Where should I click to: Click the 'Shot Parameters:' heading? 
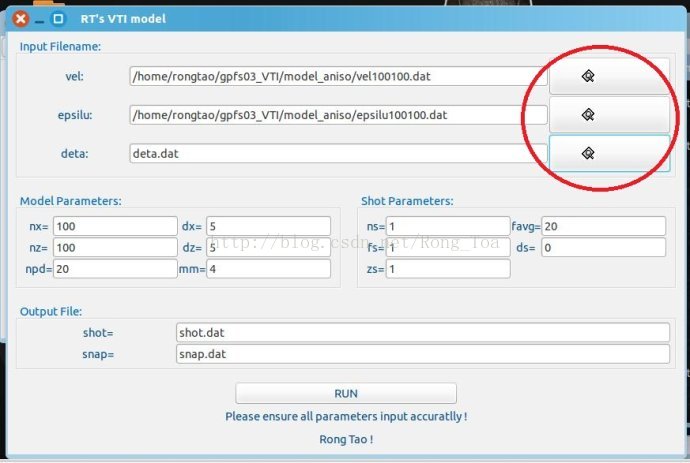[x=407, y=201]
